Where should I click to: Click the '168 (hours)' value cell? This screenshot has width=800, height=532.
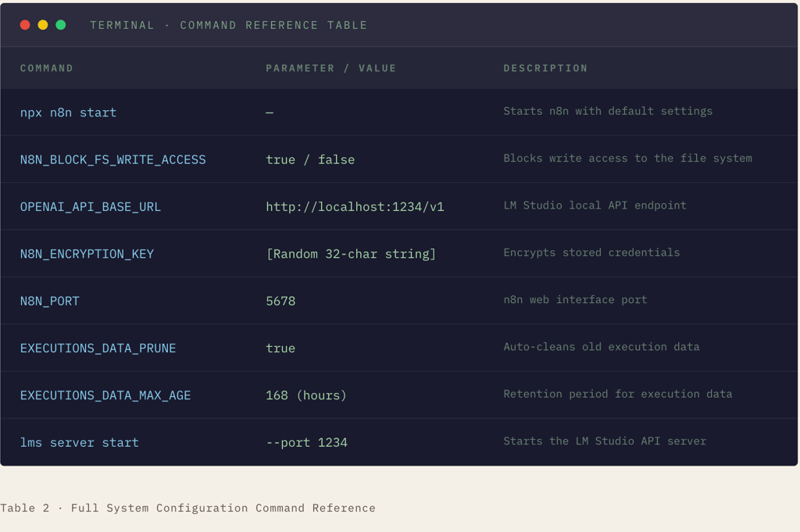[306, 395]
